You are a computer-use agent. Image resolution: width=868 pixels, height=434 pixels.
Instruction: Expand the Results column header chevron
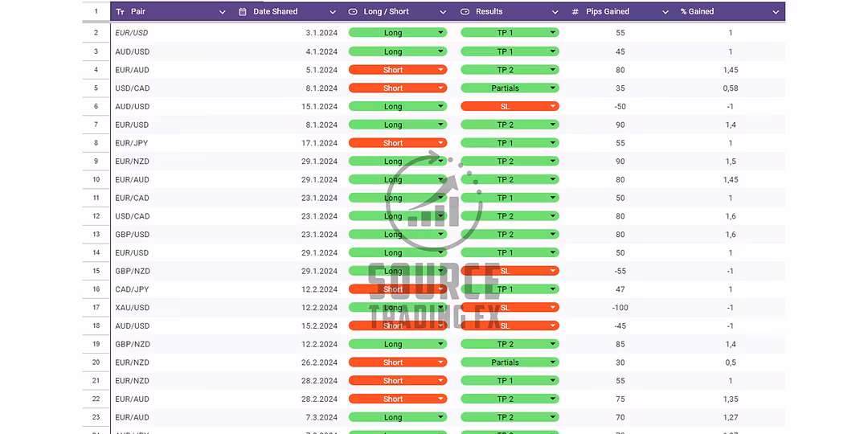tap(554, 12)
